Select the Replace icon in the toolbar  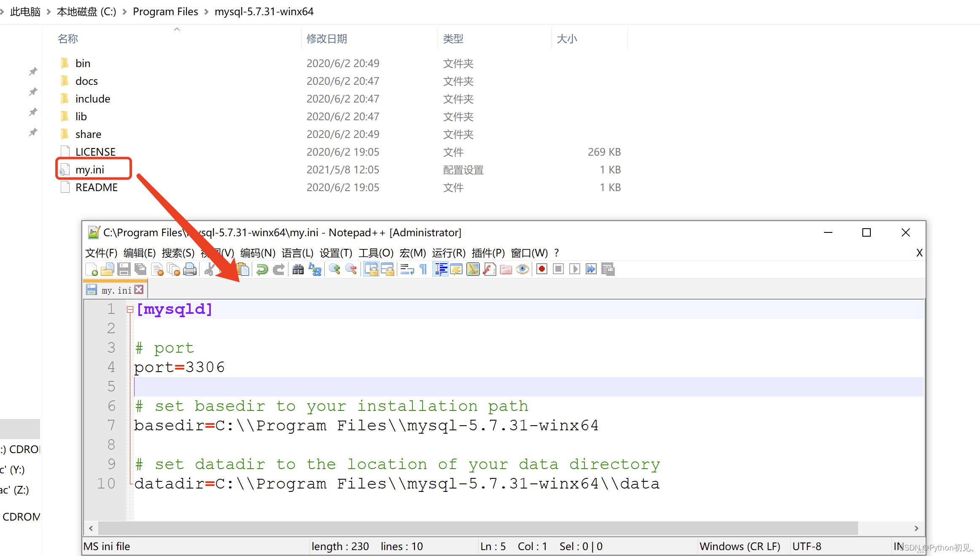tap(315, 269)
